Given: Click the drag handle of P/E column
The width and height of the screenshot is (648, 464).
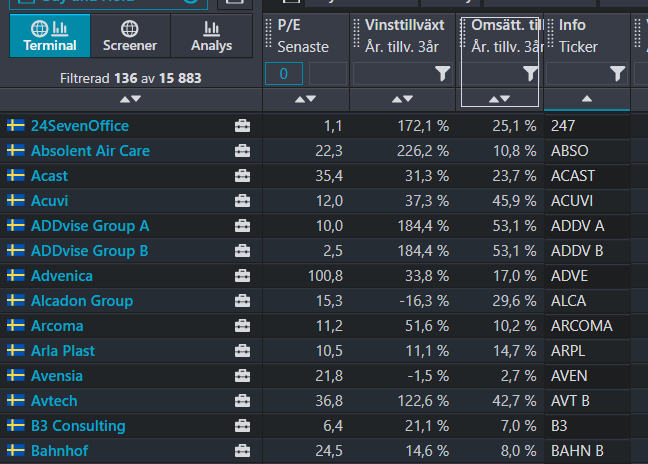Looking at the screenshot, I should [268, 33].
